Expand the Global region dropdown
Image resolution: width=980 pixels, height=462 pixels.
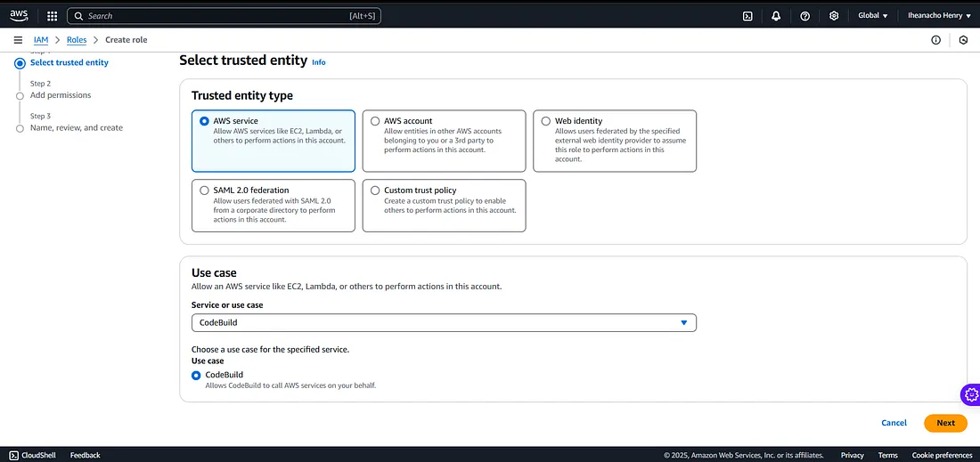tap(872, 16)
